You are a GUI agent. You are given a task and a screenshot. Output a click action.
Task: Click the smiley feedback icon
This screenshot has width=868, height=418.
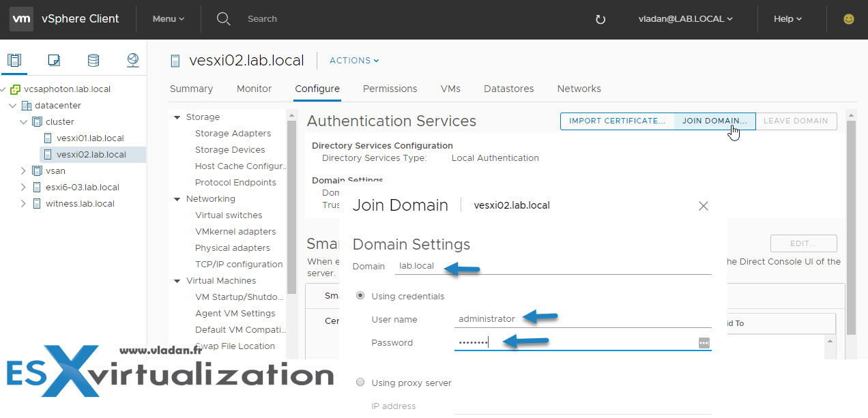click(849, 19)
